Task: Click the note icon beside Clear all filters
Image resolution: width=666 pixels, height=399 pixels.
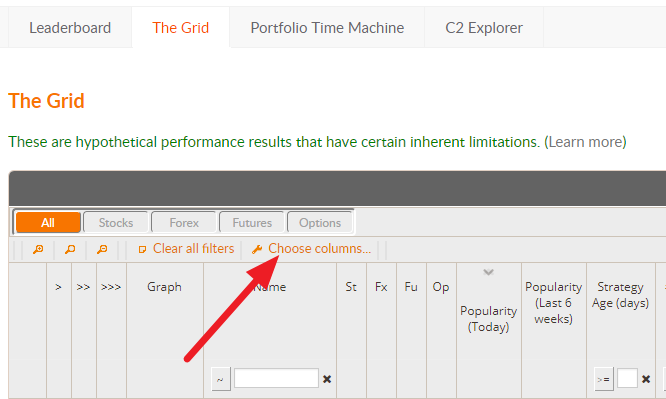Action: (143, 249)
